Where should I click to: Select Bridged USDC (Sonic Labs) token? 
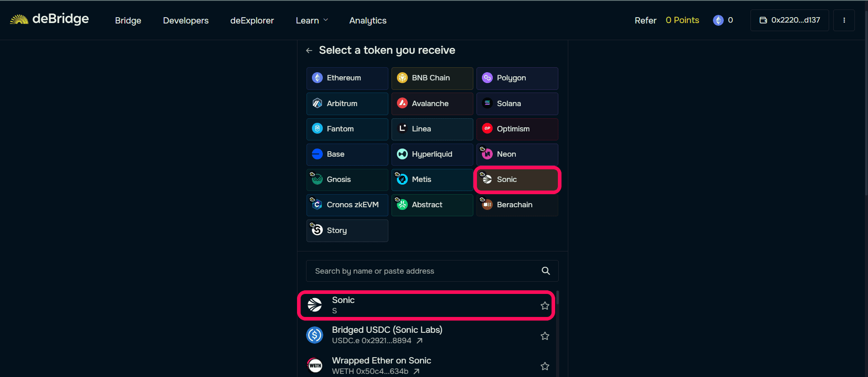pos(426,335)
